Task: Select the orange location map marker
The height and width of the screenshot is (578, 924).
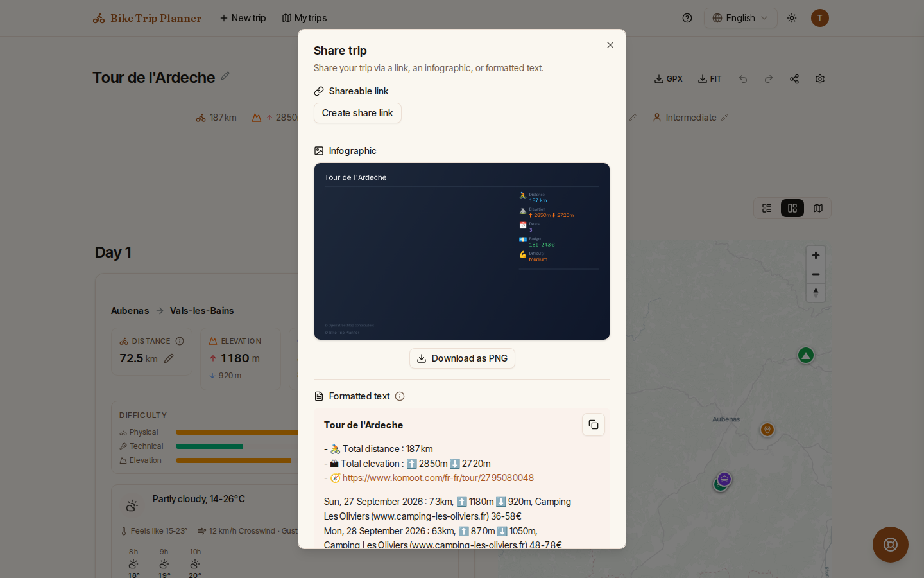Action: [767, 430]
